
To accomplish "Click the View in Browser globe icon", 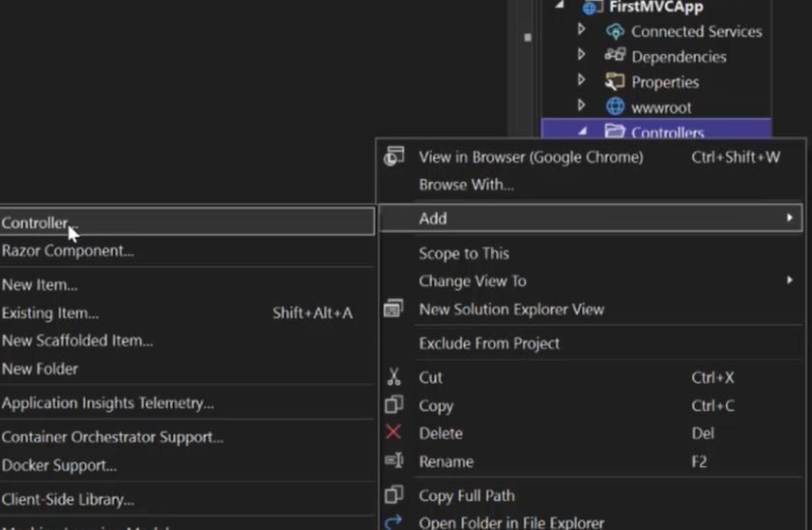I will tap(393, 157).
